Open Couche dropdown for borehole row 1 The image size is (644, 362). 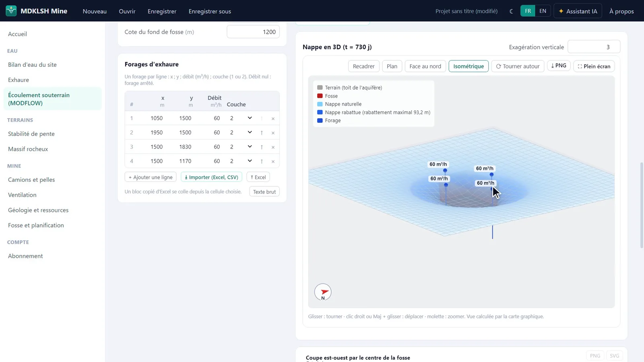pos(241,118)
